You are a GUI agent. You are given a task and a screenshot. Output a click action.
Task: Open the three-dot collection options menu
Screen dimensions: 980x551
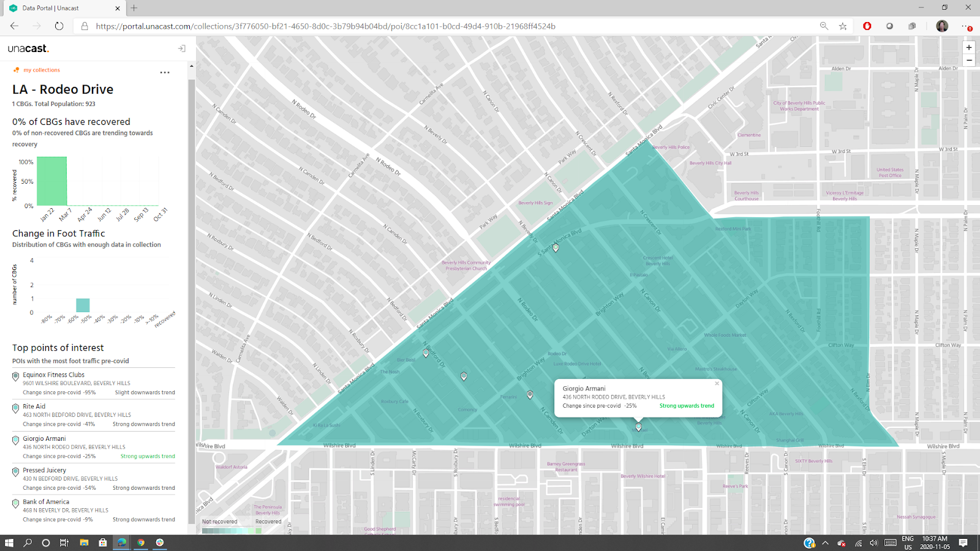(x=165, y=72)
